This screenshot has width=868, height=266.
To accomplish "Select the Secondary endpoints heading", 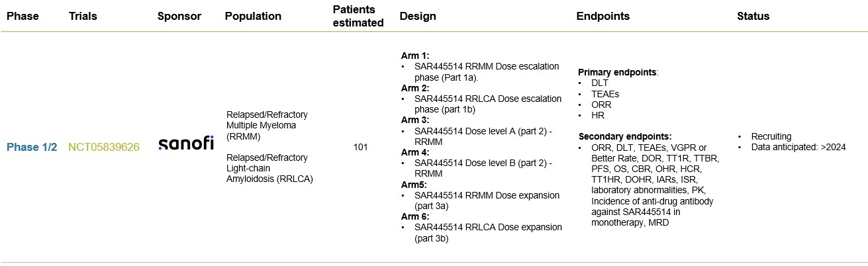I will click(625, 136).
